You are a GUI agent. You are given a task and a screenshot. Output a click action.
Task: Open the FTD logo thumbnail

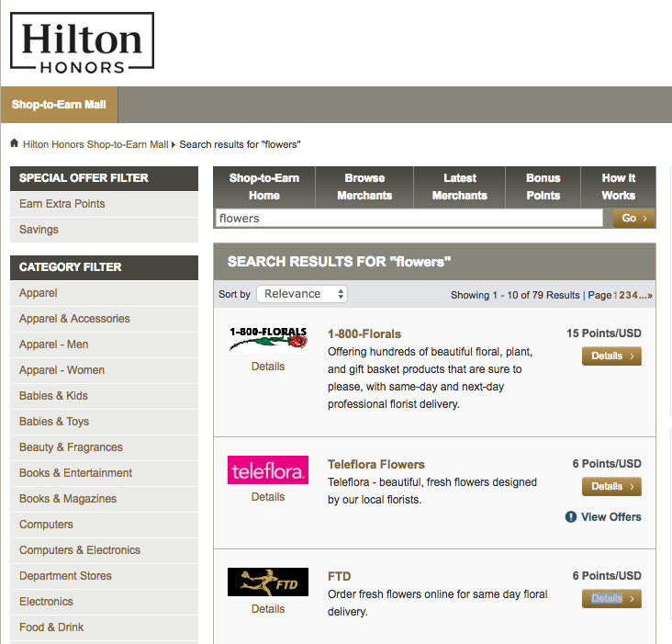[268, 582]
